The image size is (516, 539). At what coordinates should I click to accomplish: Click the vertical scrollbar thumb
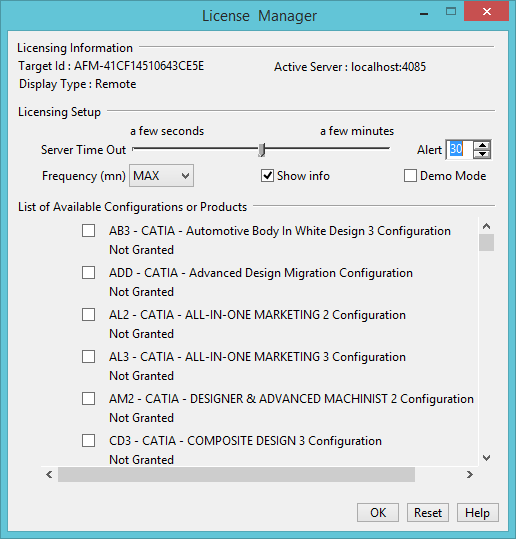(486, 242)
